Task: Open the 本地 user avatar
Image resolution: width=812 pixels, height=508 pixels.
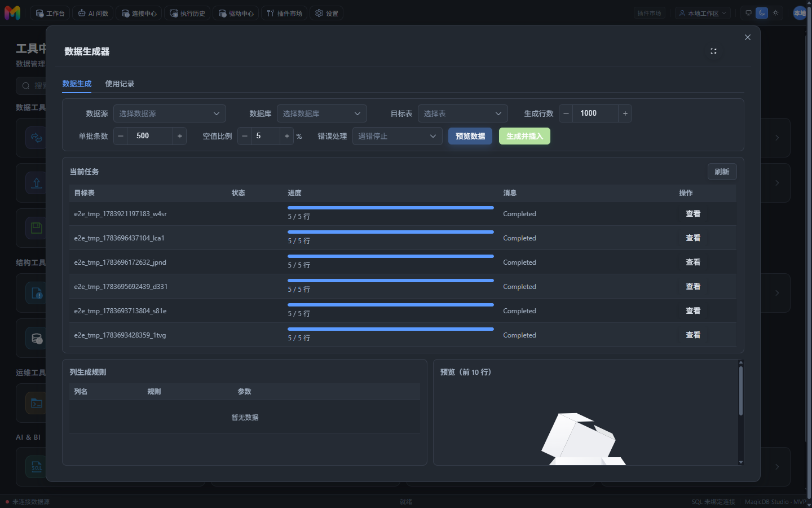Action: (800, 13)
